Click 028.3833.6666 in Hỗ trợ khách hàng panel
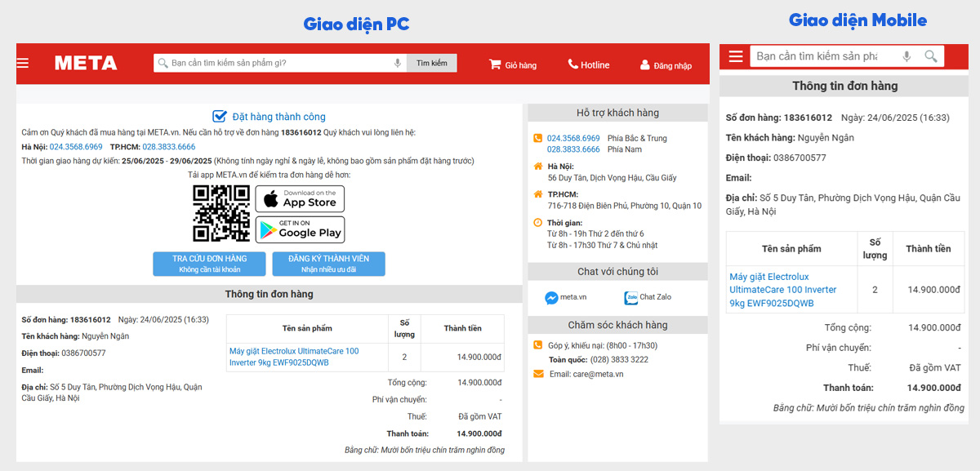Image resolution: width=980 pixels, height=471 pixels. 573,149
